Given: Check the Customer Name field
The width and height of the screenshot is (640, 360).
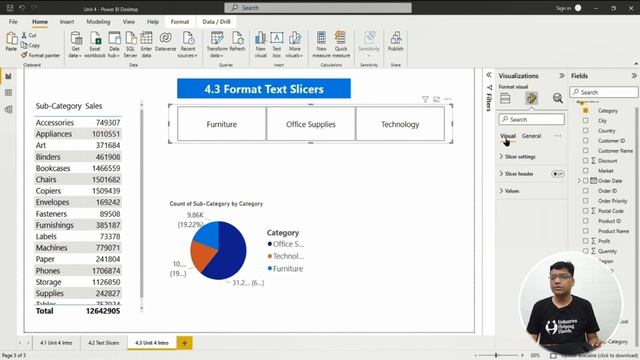Looking at the screenshot, I should 586,151.
